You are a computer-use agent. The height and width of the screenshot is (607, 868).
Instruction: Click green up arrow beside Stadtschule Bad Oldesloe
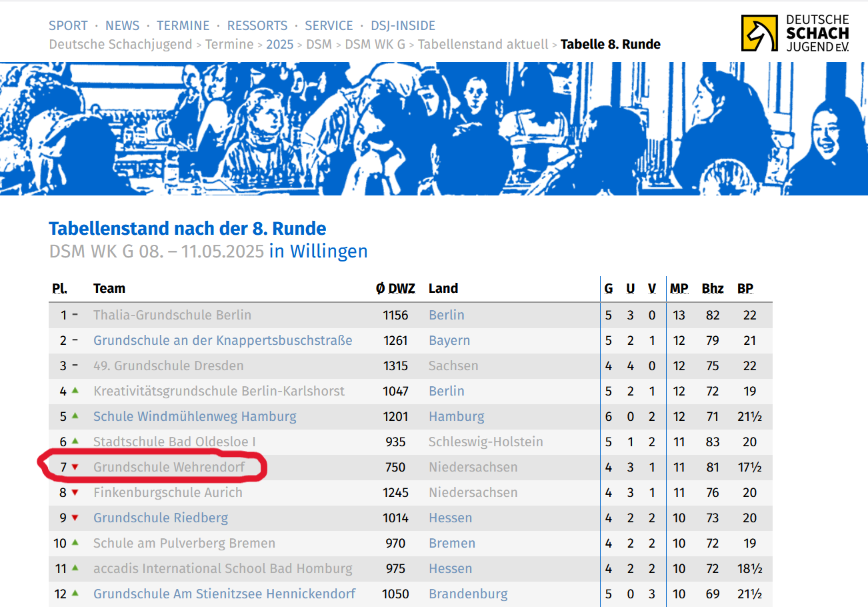(75, 441)
